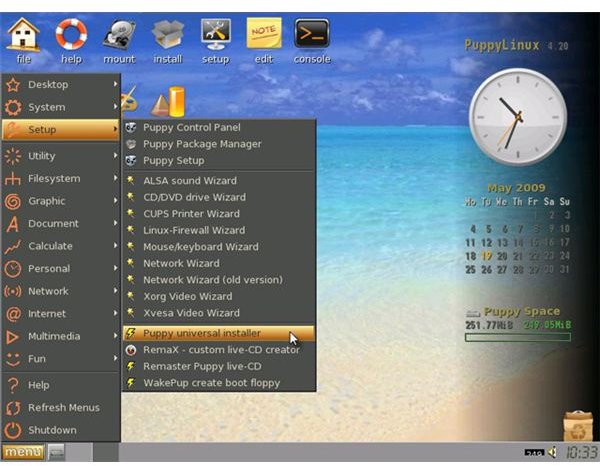Click the volume speaker tray icon
Viewport: 600px width, 466px height.
552,452
